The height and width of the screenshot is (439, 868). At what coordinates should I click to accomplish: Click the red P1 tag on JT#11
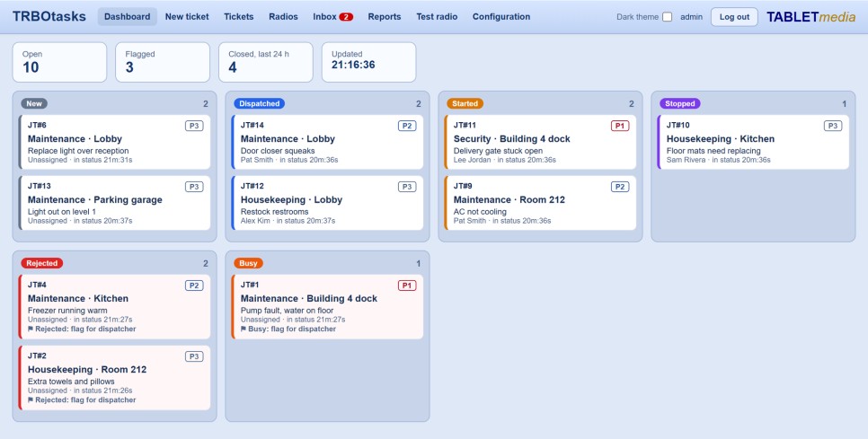click(620, 126)
